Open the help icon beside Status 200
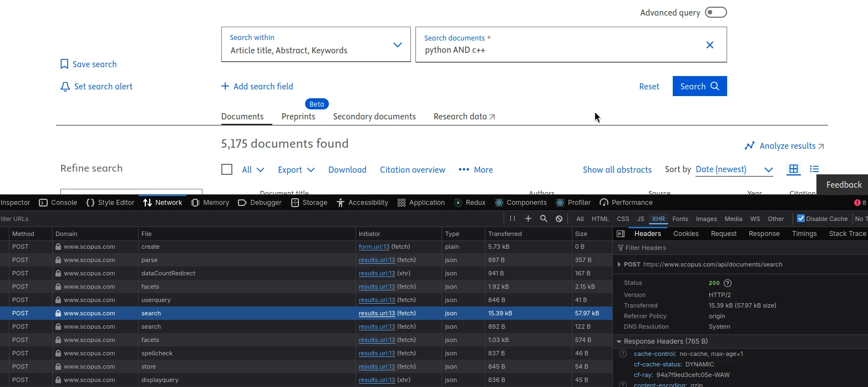868x387 pixels. click(728, 283)
